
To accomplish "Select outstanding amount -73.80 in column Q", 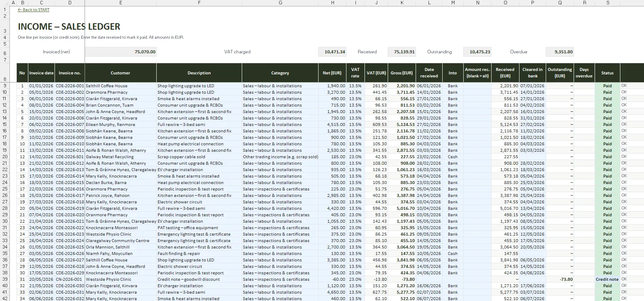I will click(x=560, y=279).
